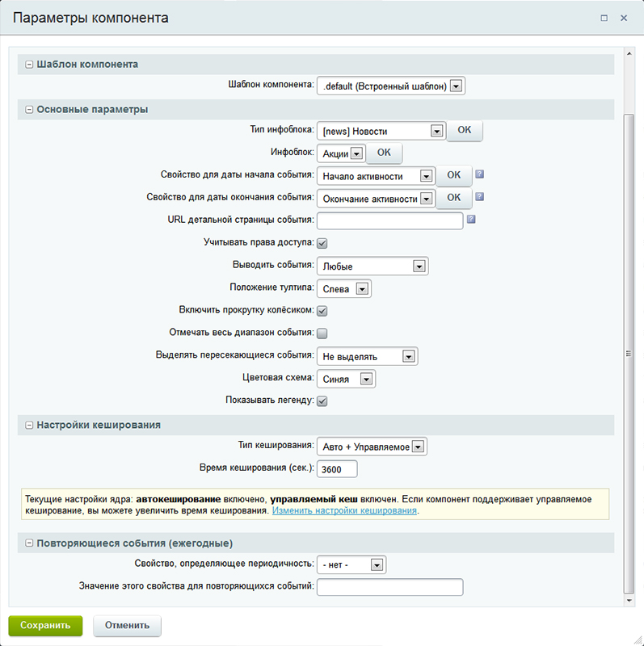Collapse the Повторяющиеся события section
The height and width of the screenshot is (646, 644).
[x=29, y=543]
